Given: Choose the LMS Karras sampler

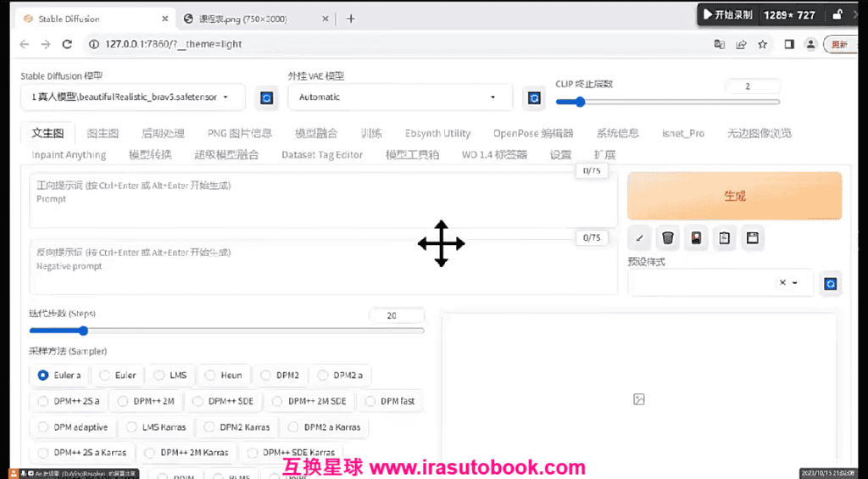Looking at the screenshot, I should 157,427.
